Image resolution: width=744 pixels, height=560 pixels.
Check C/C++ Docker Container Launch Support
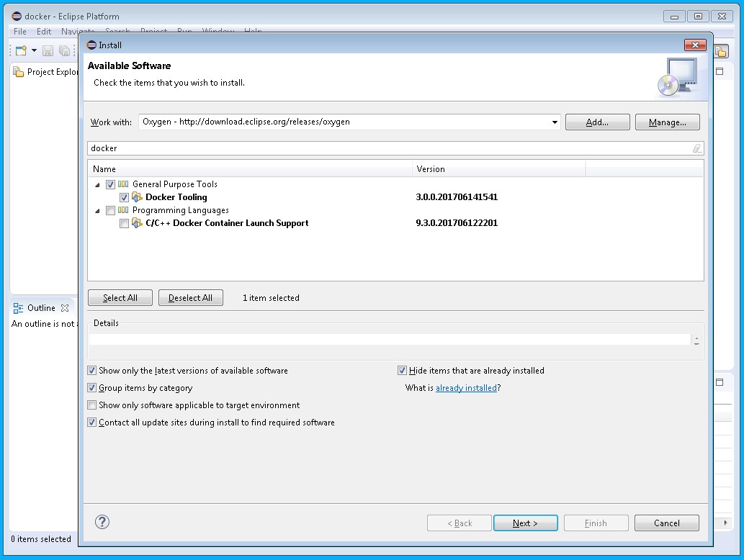click(124, 224)
